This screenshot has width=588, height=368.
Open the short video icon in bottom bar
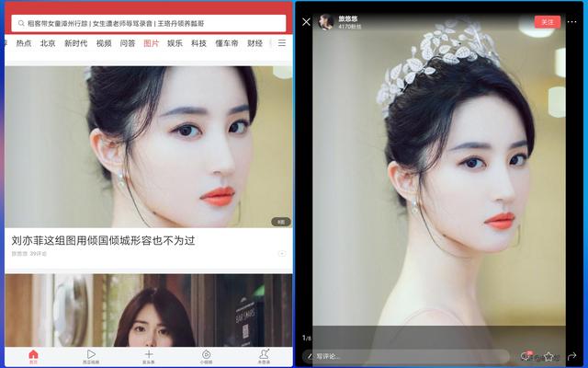pyautogui.click(x=207, y=355)
